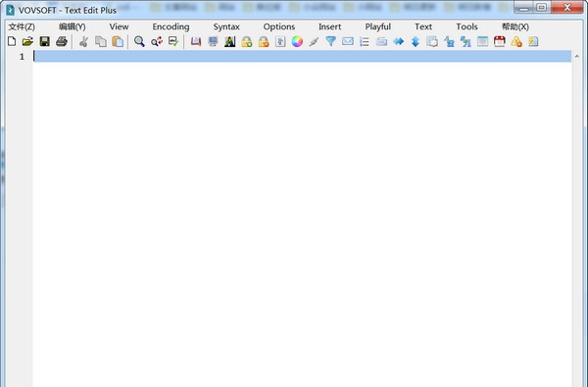Click the computer monitor toolbar icon

pos(213,41)
